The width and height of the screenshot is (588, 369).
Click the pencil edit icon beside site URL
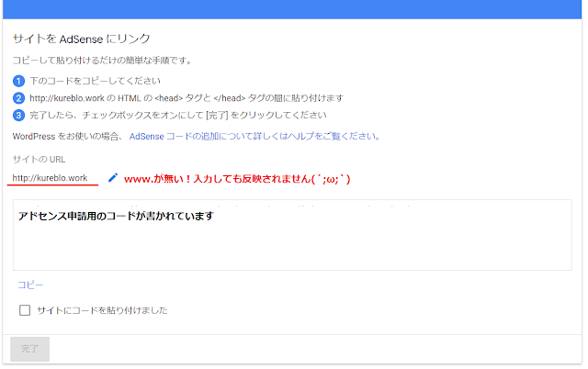click(113, 177)
